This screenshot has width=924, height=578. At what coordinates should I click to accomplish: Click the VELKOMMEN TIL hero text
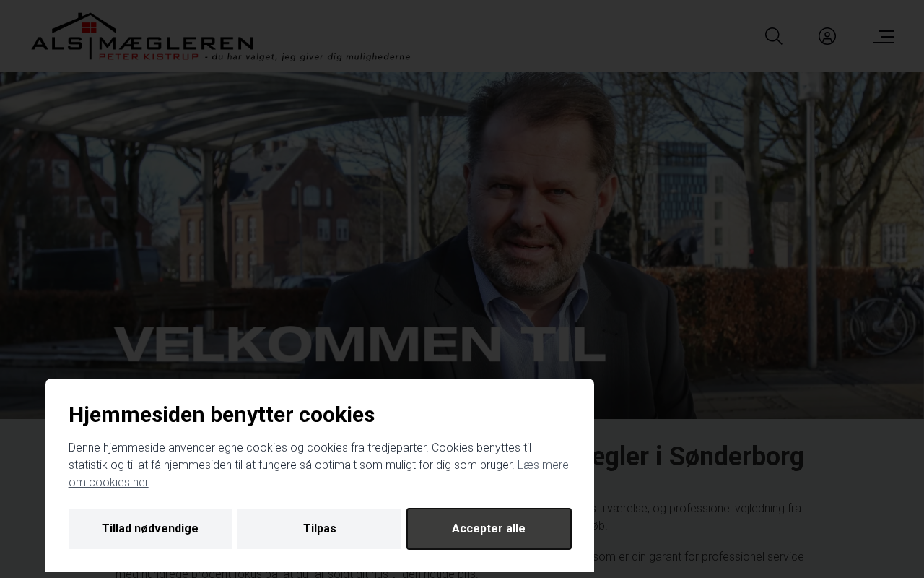tap(359, 344)
